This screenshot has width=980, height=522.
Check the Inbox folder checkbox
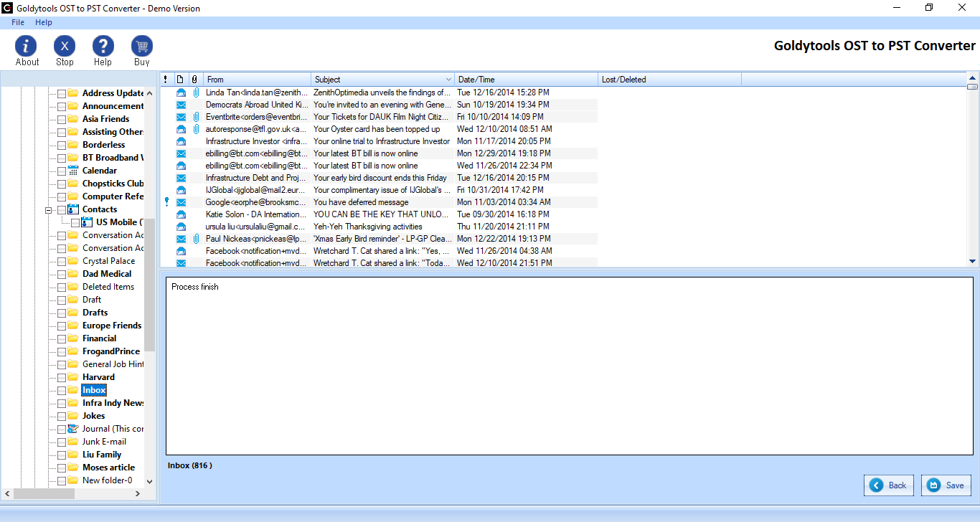(62, 391)
